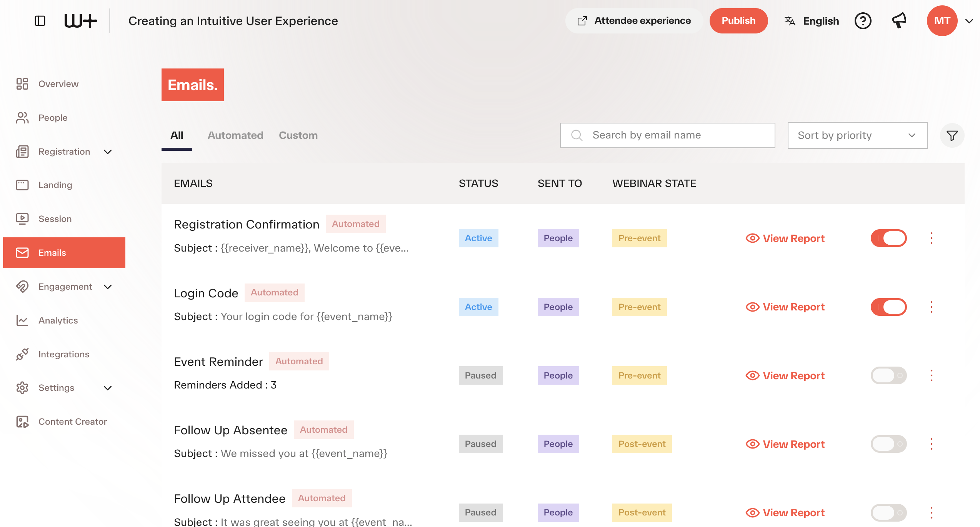The width and height of the screenshot is (980, 527).
Task: Enable the Follow Up Attendee toggle
Action: (889, 512)
